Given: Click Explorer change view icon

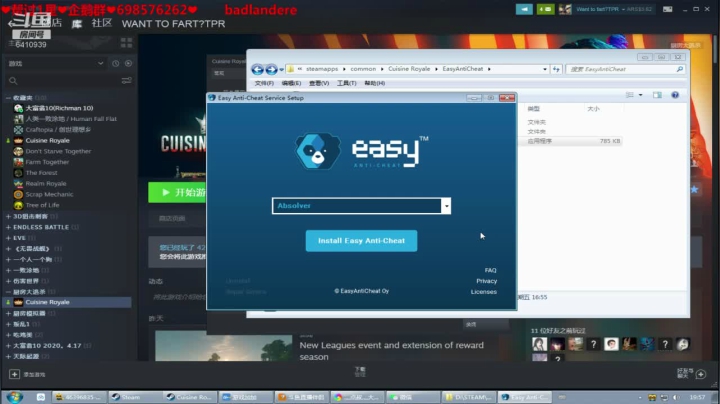Looking at the screenshot, I should (x=630, y=95).
